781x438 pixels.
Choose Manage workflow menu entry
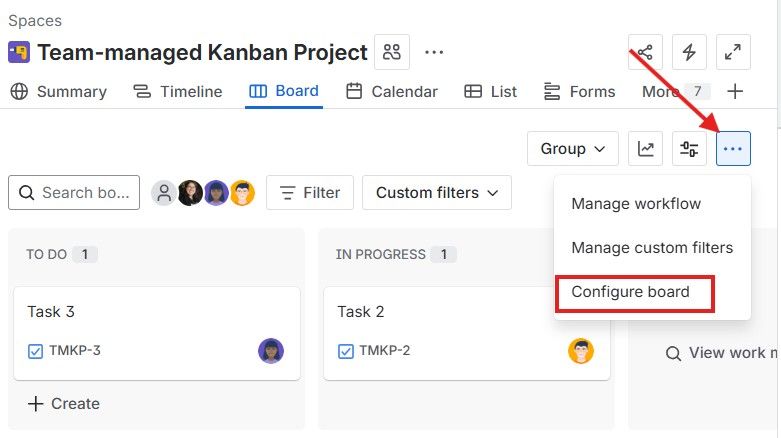[636, 204]
